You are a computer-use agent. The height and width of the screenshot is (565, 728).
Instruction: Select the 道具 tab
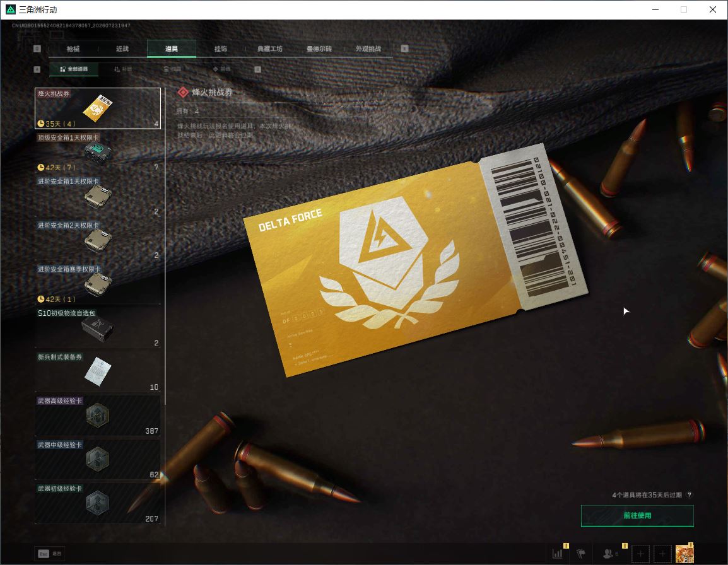point(172,49)
